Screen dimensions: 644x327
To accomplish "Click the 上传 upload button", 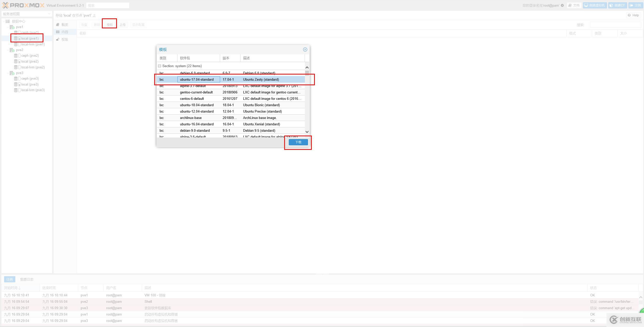I will pos(123,25).
